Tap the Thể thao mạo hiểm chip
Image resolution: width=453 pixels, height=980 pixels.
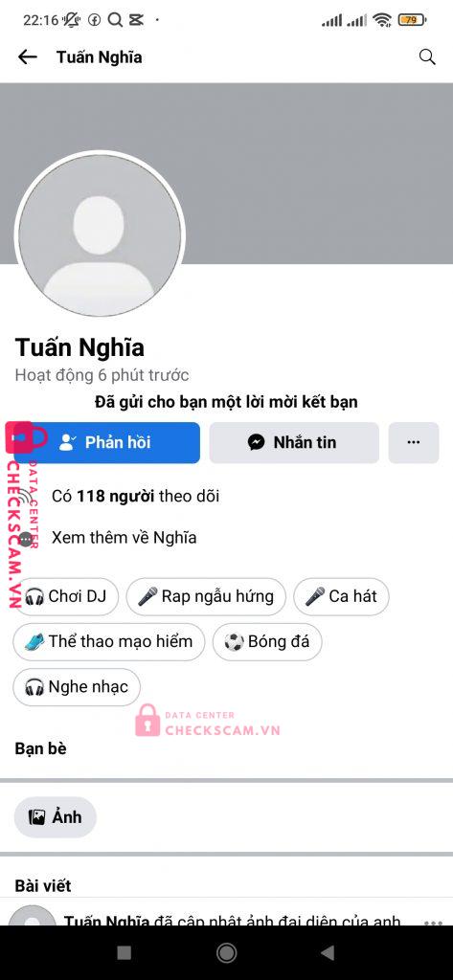(109, 641)
